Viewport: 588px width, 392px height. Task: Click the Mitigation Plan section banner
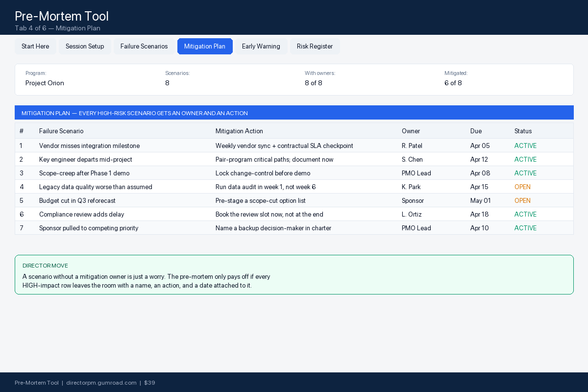coord(294,113)
